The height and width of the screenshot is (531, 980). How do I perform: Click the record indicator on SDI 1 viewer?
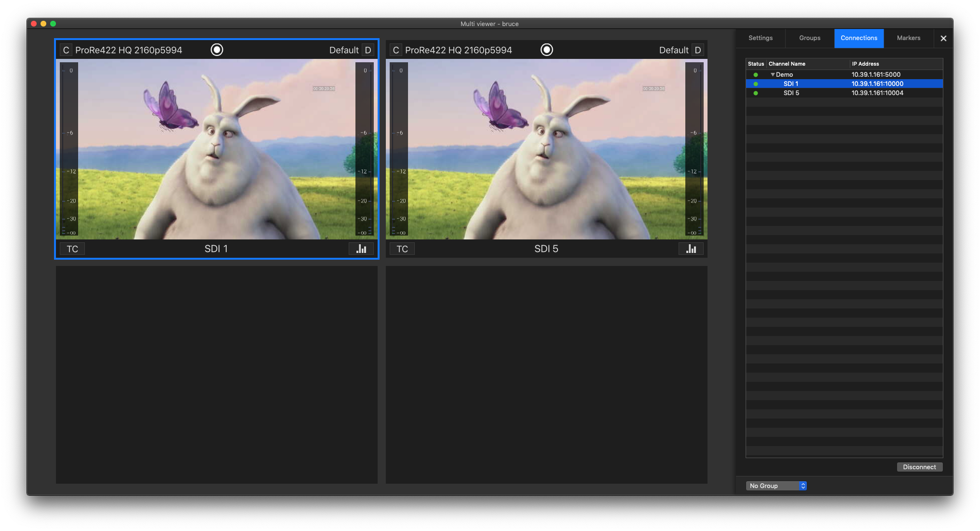tap(217, 50)
